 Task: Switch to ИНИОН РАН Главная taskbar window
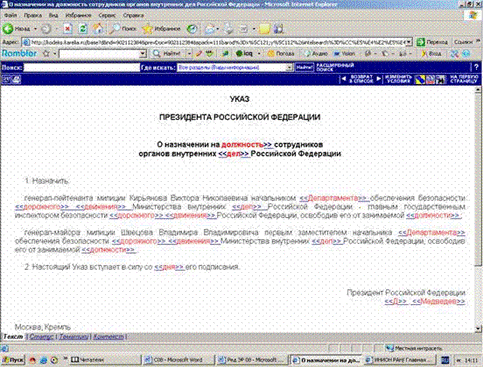point(400,360)
